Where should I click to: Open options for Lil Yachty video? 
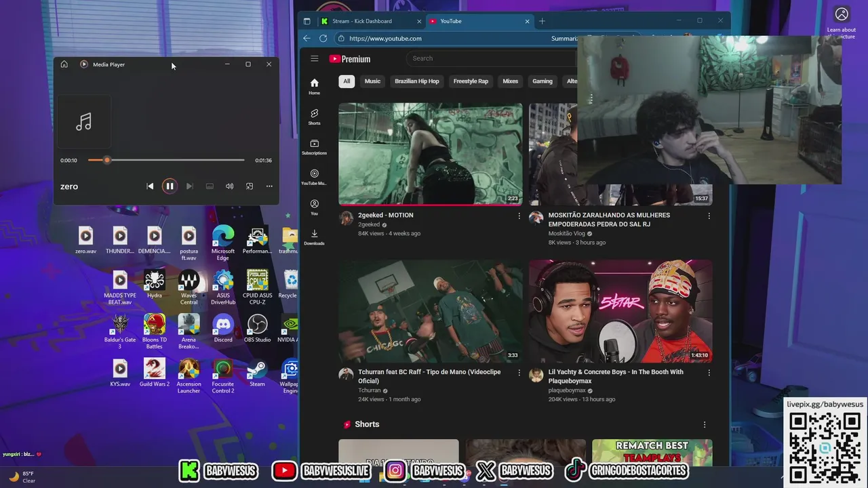pos(709,373)
